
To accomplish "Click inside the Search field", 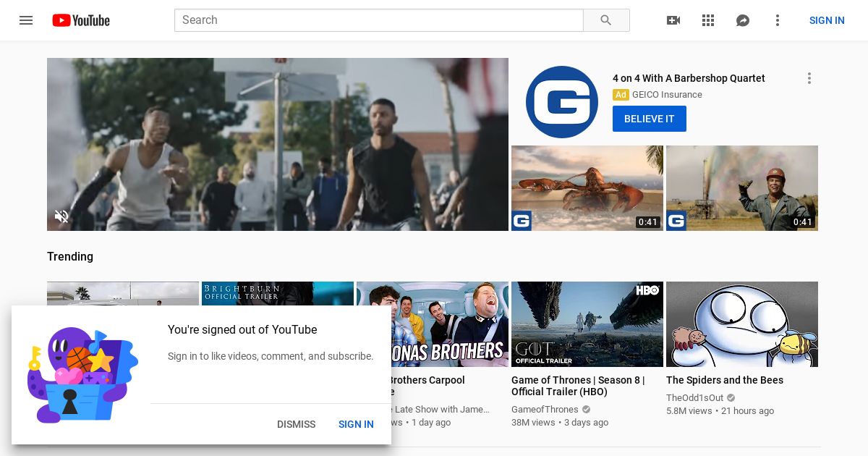I will (379, 20).
